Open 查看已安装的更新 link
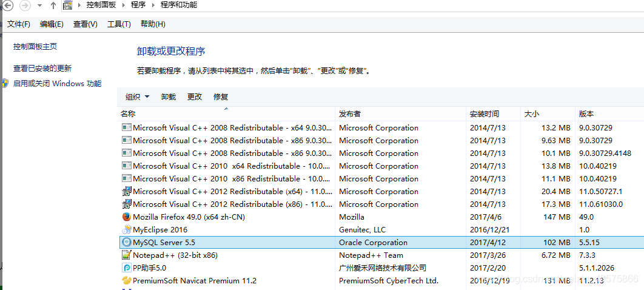644x290 pixels. coord(42,69)
